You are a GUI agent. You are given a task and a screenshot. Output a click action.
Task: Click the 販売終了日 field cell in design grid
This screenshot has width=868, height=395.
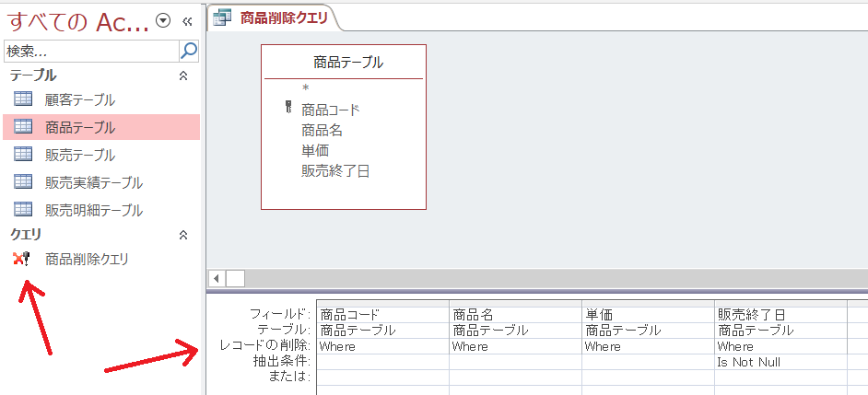[781, 315]
